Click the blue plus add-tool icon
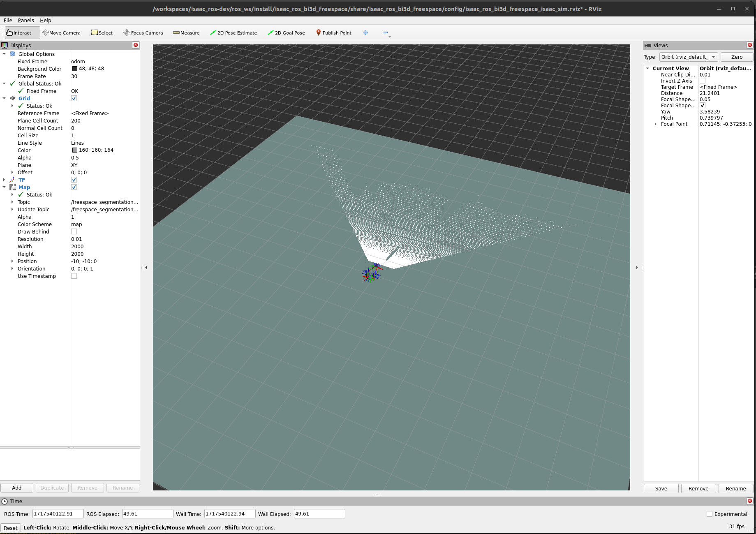This screenshot has height=534, width=756. click(365, 33)
